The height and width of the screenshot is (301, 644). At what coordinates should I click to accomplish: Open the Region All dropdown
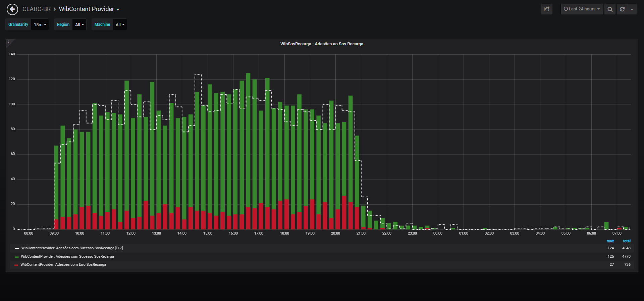79,24
